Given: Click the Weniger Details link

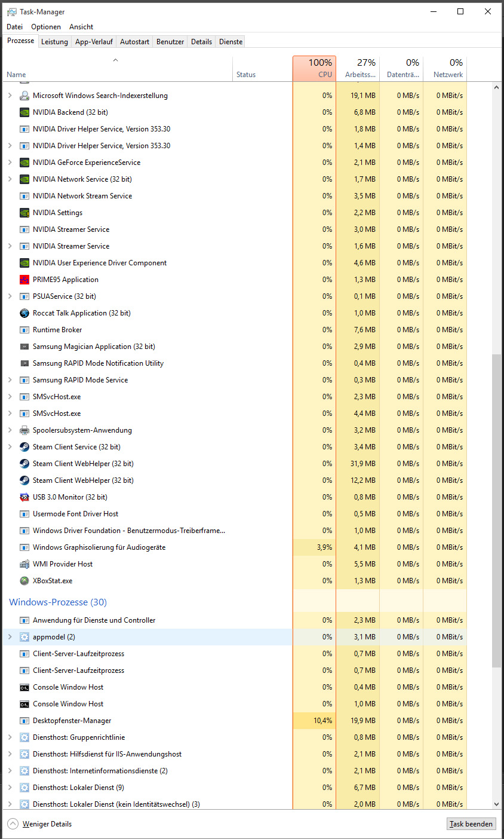Looking at the screenshot, I should click(x=47, y=824).
